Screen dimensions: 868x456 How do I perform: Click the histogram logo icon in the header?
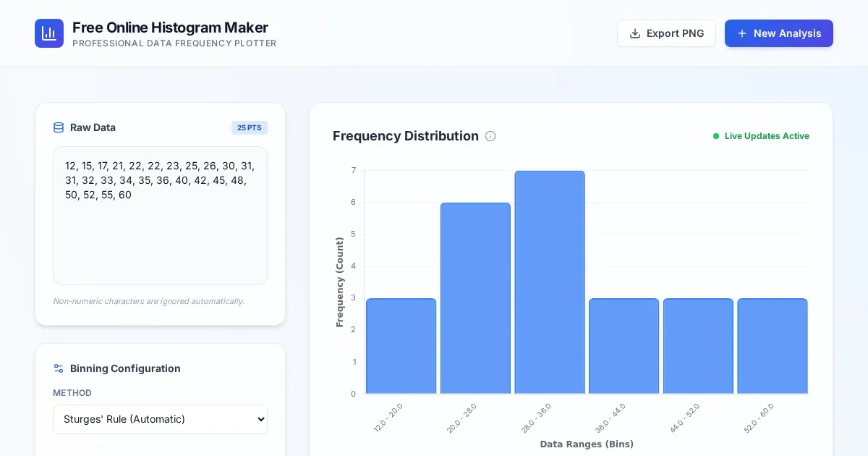coord(49,33)
